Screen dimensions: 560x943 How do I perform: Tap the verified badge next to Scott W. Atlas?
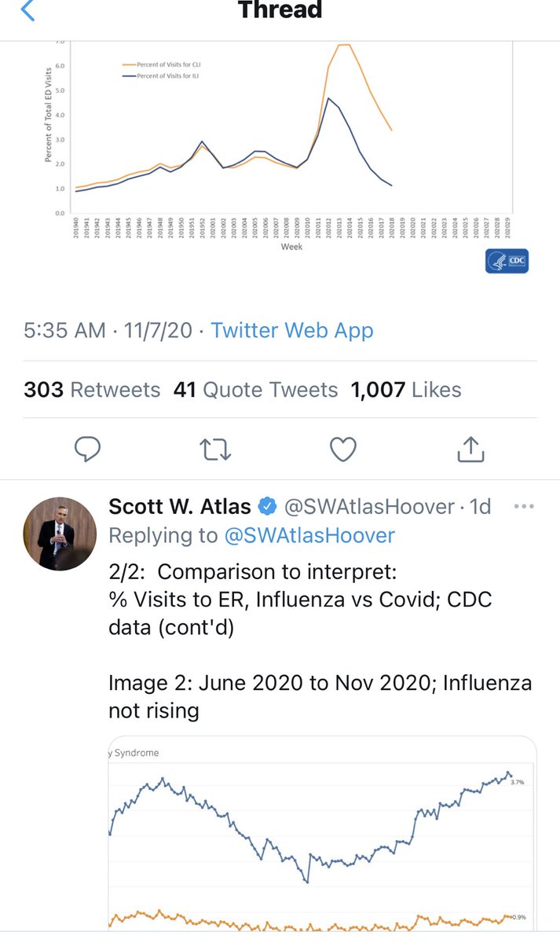tap(269, 507)
